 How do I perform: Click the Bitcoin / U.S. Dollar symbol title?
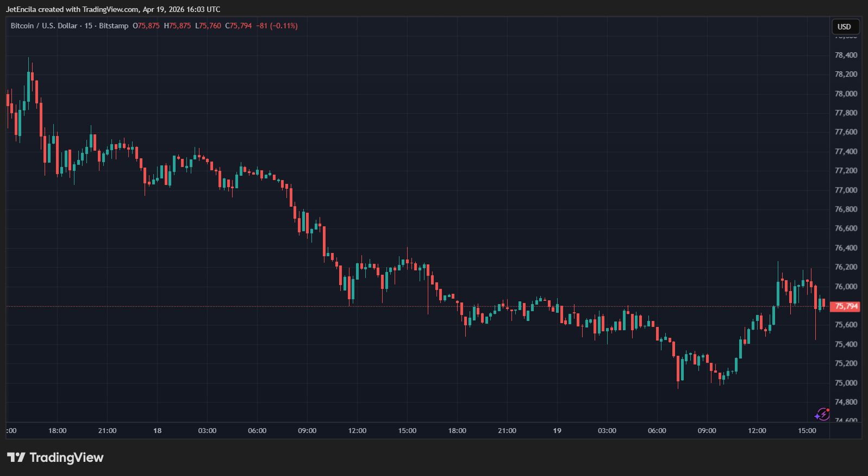coord(44,26)
